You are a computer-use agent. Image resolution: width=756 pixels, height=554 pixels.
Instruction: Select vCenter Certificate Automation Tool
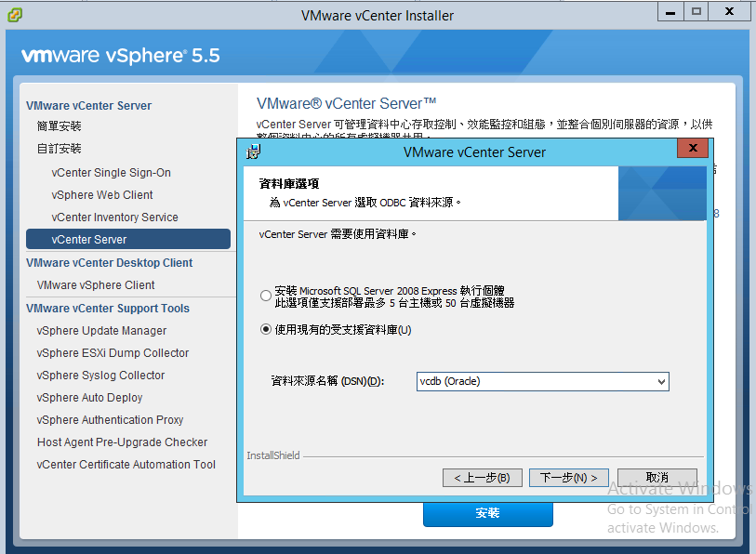point(126,465)
